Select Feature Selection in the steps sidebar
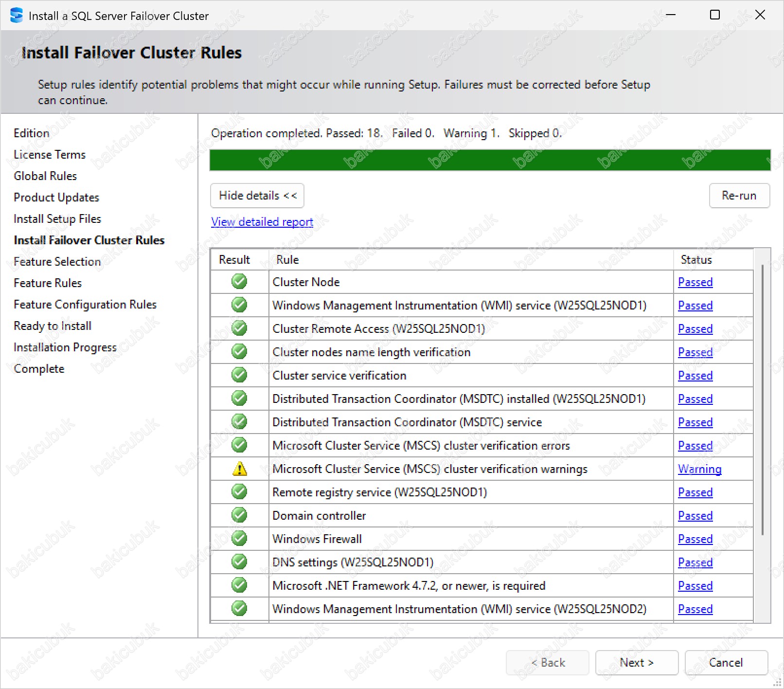The height and width of the screenshot is (689, 784). click(57, 262)
